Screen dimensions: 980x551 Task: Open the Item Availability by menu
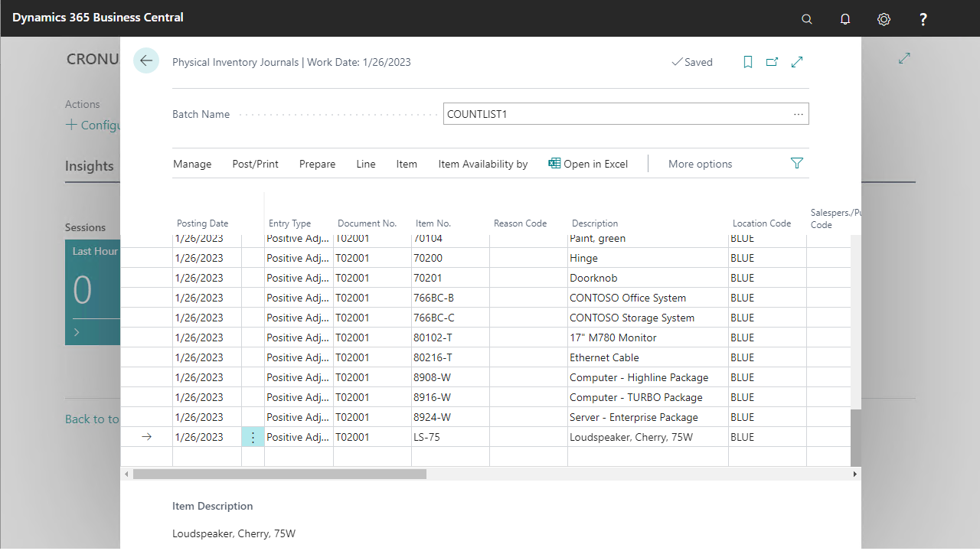[483, 164]
